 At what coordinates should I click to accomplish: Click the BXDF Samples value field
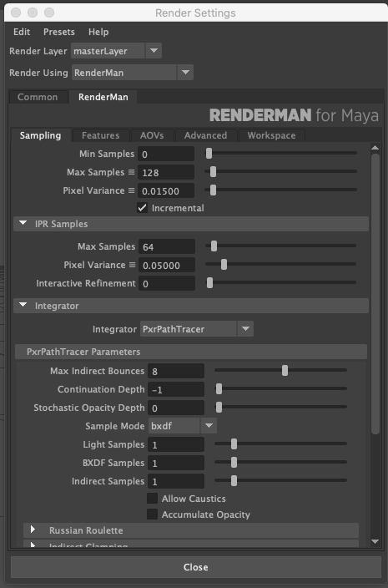pyautogui.click(x=176, y=463)
